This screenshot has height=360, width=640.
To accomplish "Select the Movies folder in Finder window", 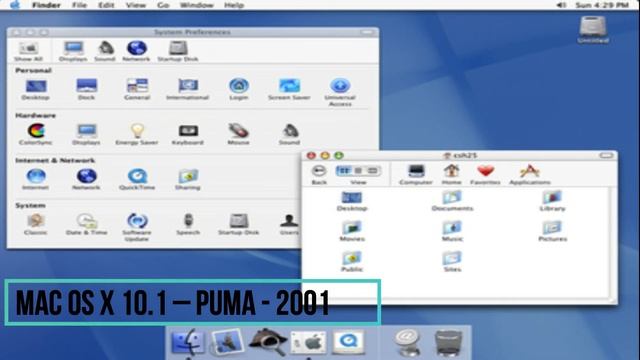I will pyautogui.click(x=352, y=231).
